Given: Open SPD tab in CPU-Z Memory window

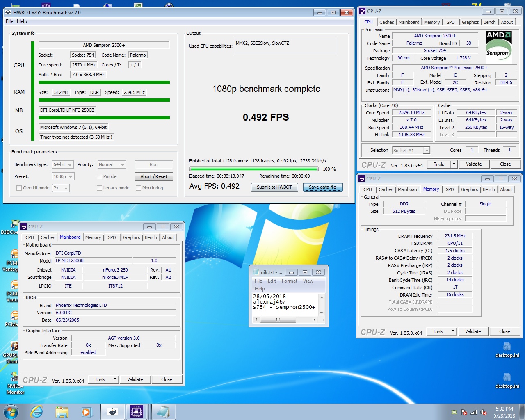Looking at the screenshot, I should [x=450, y=189].
